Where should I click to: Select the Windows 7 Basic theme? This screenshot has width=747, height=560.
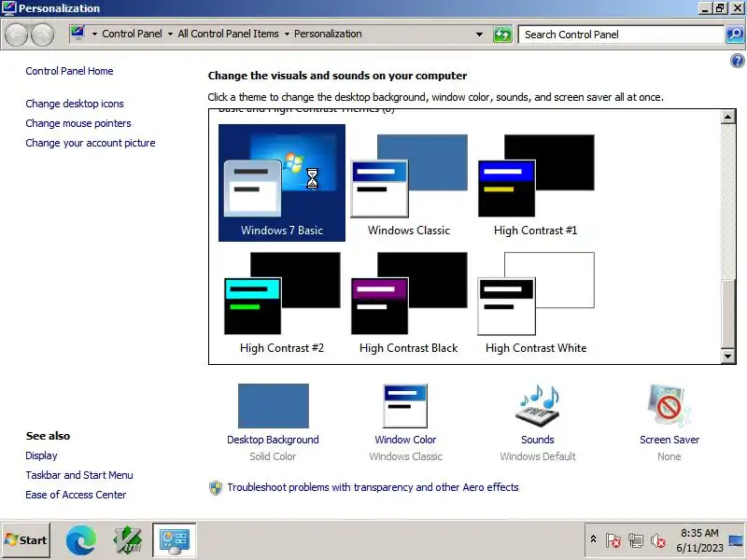[282, 183]
